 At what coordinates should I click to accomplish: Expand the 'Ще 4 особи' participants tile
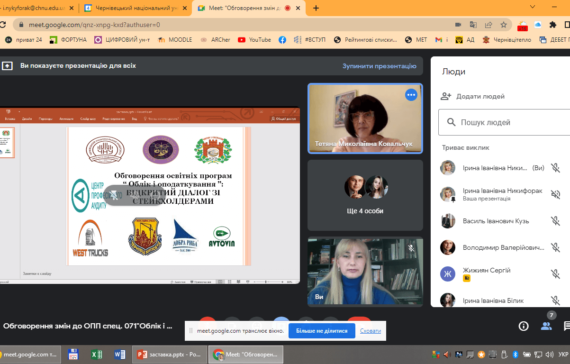point(365,195)
